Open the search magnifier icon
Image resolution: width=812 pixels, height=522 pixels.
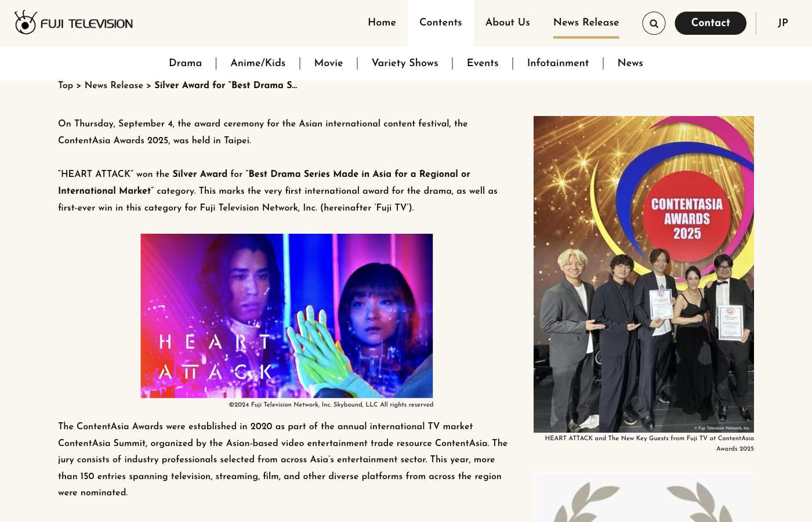pyautogui.click(x=654, y=23)
